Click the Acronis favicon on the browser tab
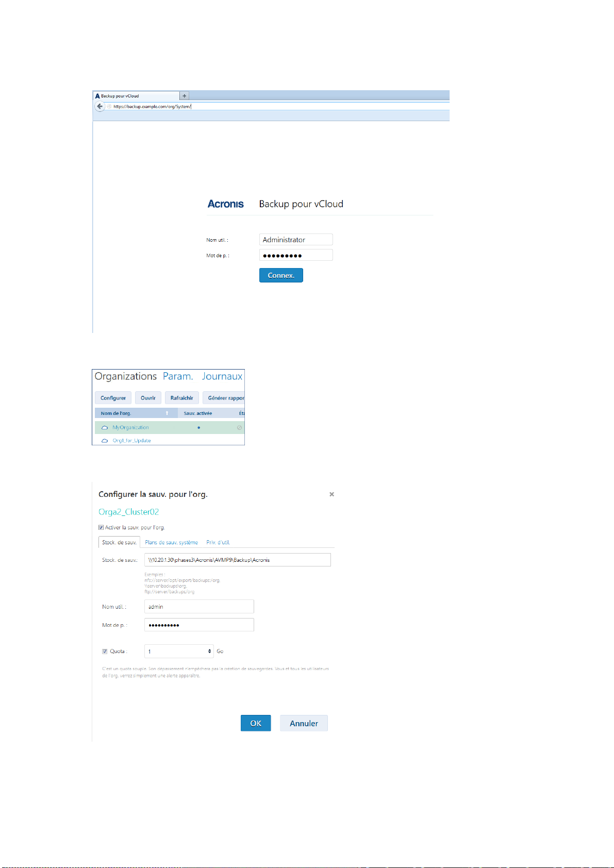The width and height of the screenshot is (614, 868). point(97,96)
